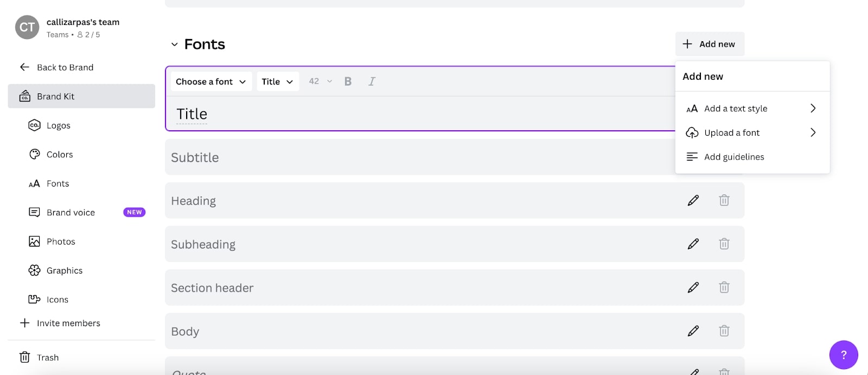Click the CT team avatar

[27, 28]
